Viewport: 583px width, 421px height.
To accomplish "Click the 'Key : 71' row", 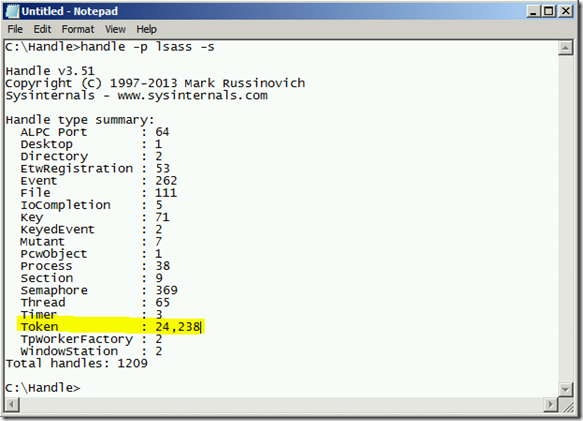I will [x=95, y=217].
